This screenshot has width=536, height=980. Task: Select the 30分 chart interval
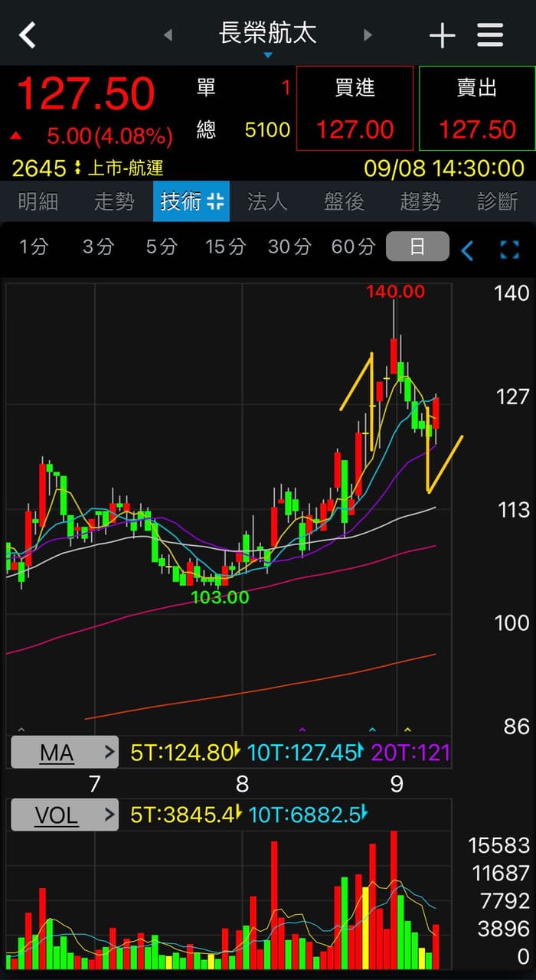289,247
